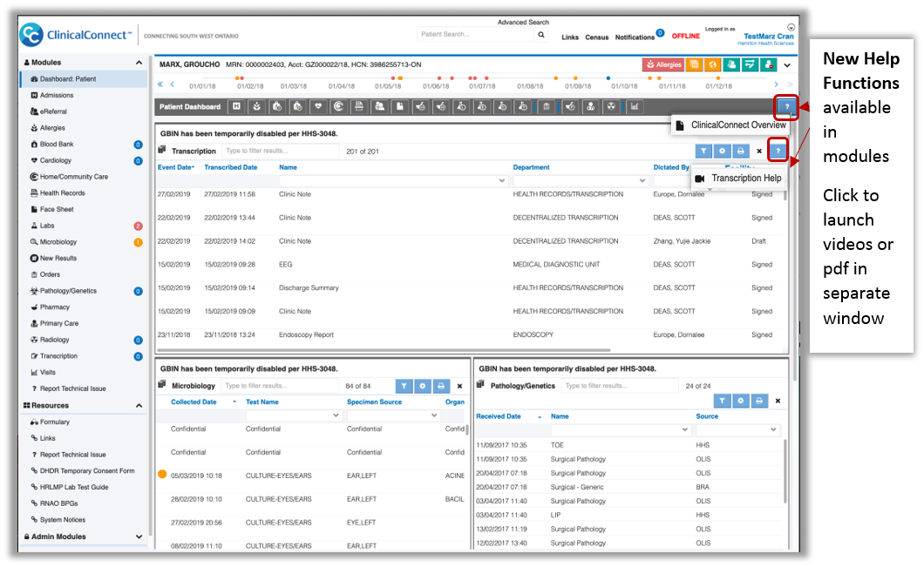
Task: Open the filter funnel icon in the Microbiology panel
Action: point(404,386)
